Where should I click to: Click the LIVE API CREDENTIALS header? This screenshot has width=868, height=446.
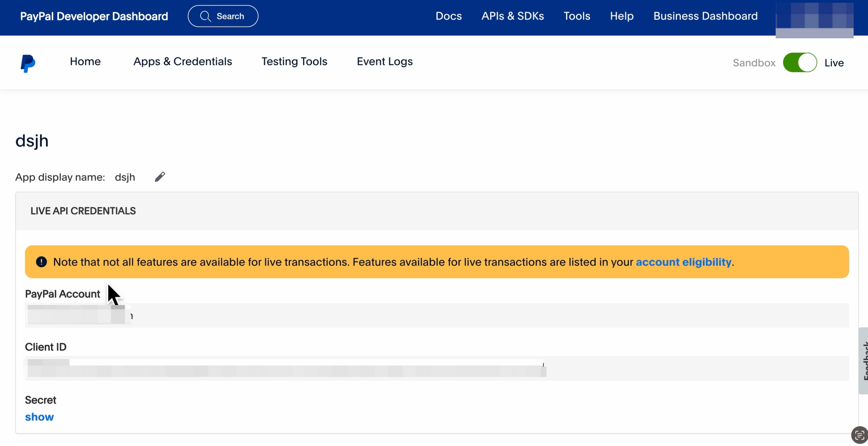(x=83, y=211)
